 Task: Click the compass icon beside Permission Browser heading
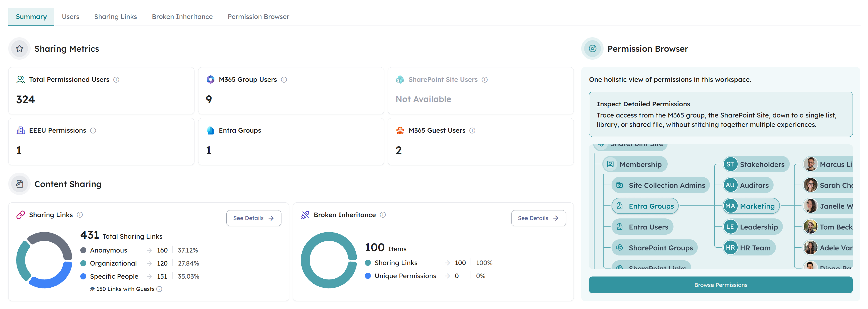pos(592,48)
